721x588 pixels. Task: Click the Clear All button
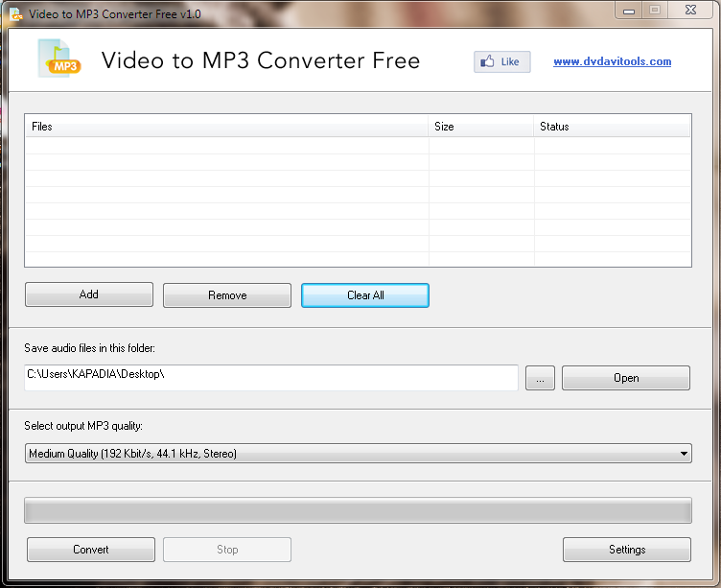[365, 295]
